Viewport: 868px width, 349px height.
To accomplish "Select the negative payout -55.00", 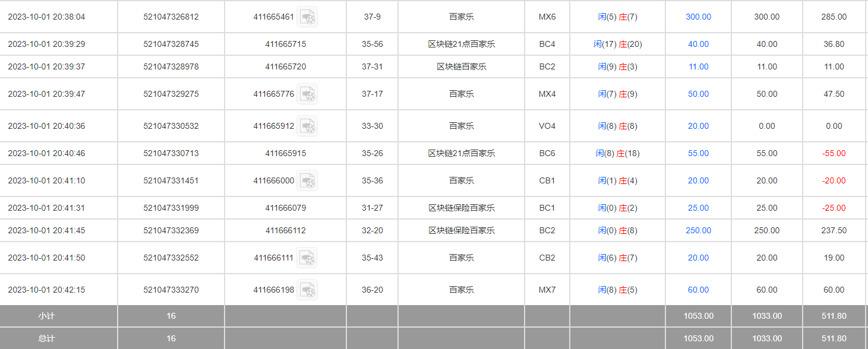I will [834, 153].
